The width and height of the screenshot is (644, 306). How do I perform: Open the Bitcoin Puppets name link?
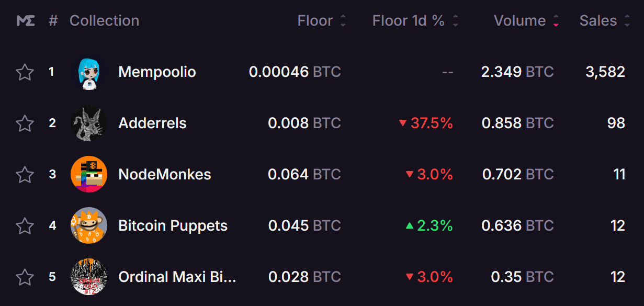tap(173, 226)
